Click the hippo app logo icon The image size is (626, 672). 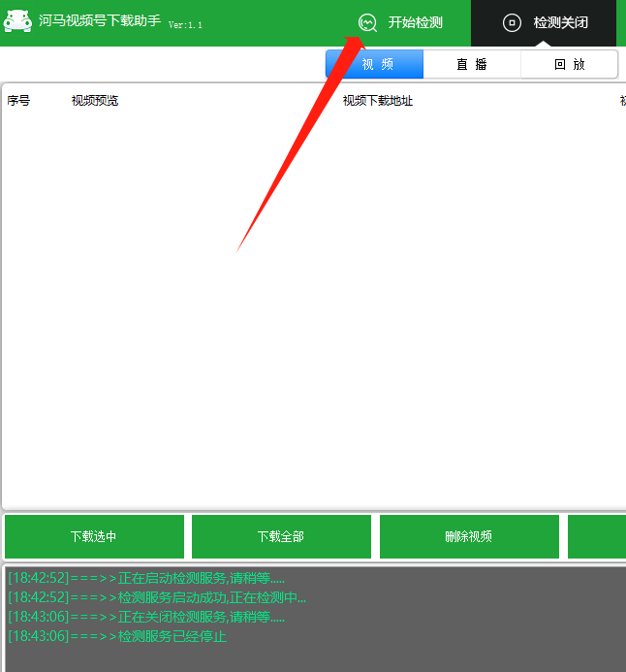(x=18, y=21)
